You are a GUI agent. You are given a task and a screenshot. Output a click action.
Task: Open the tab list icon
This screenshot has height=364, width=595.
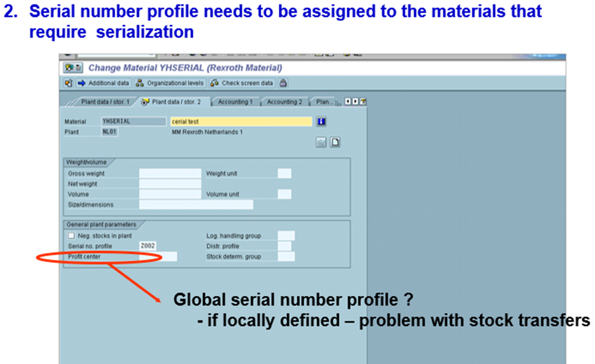pos(363,102)
